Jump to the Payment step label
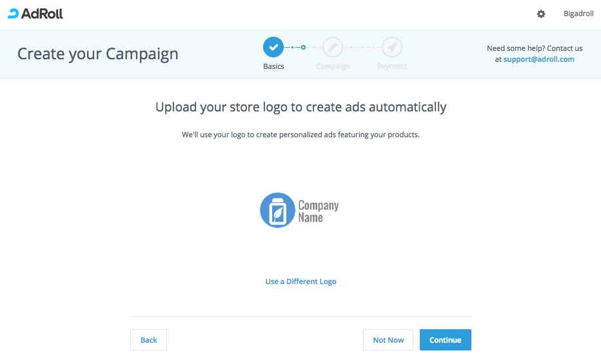The image size is (601, 364). point(392,66)
